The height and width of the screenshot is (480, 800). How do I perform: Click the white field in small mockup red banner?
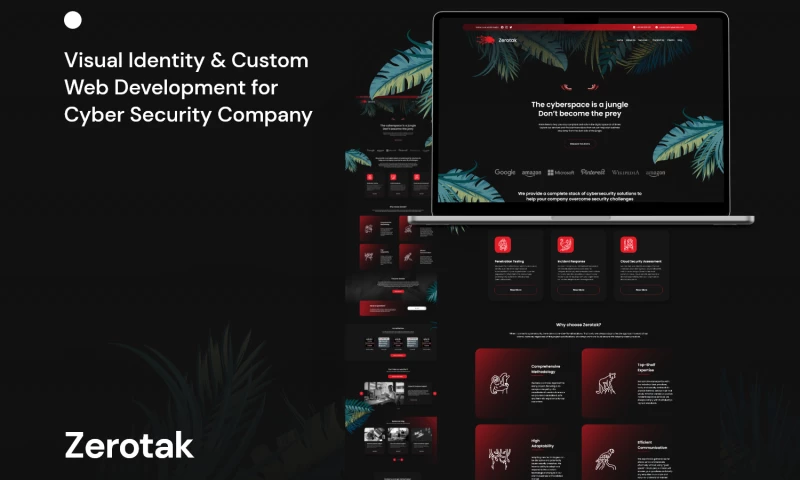(x=417, y=308)
